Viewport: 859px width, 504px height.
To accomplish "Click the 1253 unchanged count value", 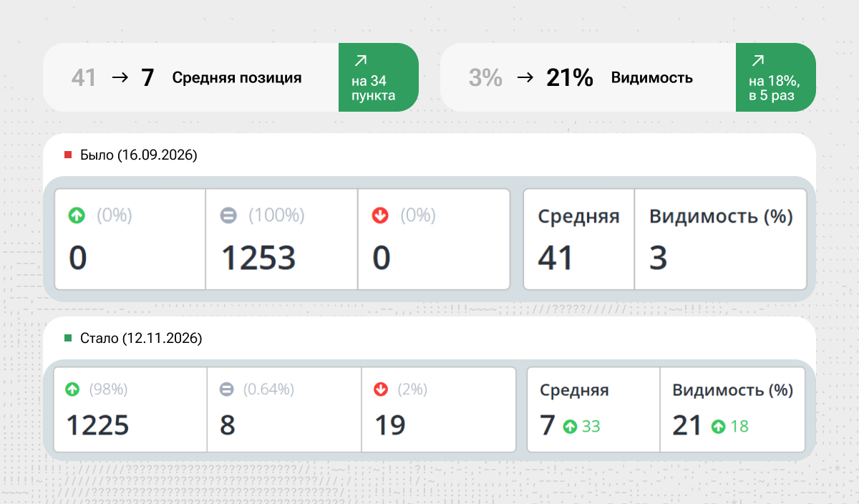I will (258, 258).
